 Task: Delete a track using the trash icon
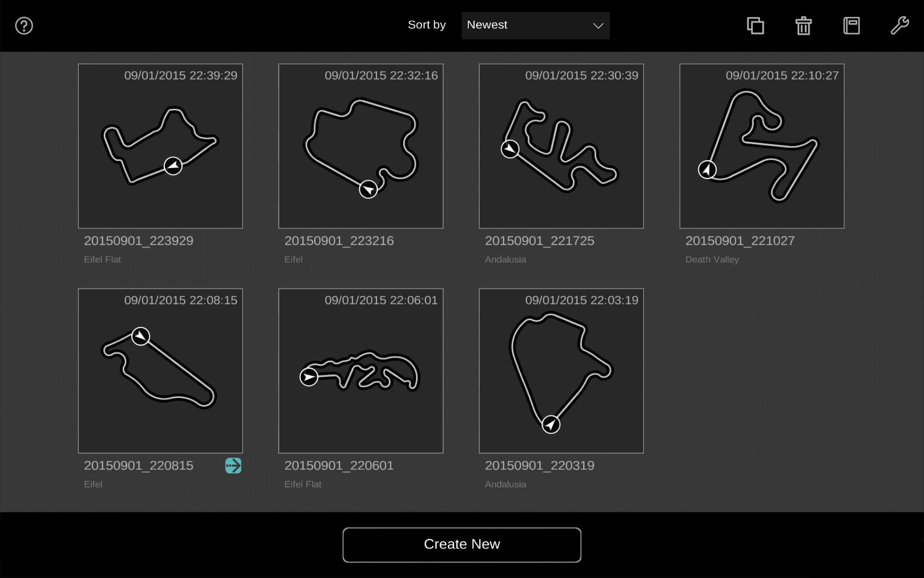802,26
